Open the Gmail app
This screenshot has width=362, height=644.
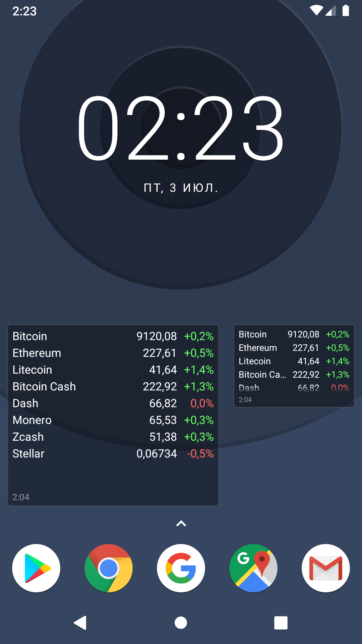[x=326, y=568]
